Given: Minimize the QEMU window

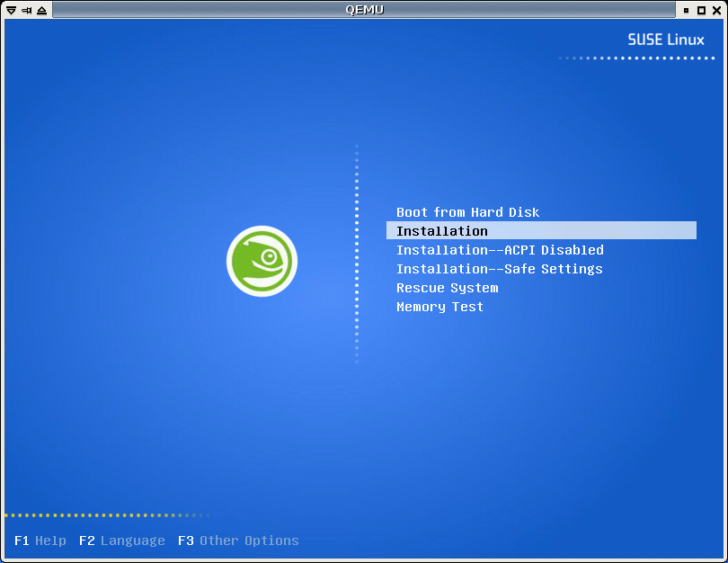Looking at the screenshot, I should [x=687, y=10].
